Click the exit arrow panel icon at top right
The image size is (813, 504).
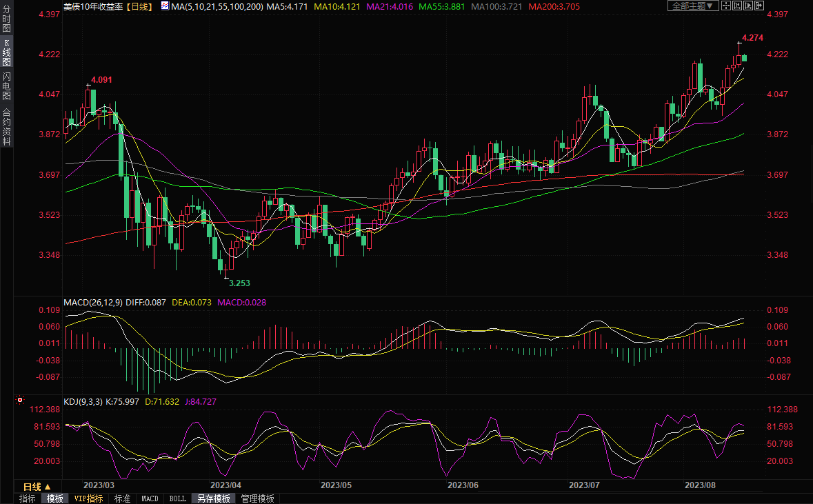pos(759,6)
